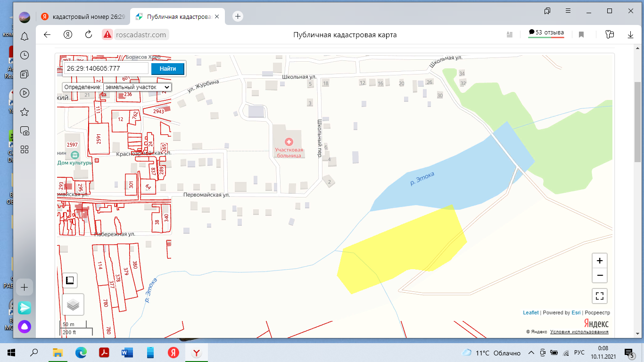Click the cadastral number search field

tap(107, 68)
